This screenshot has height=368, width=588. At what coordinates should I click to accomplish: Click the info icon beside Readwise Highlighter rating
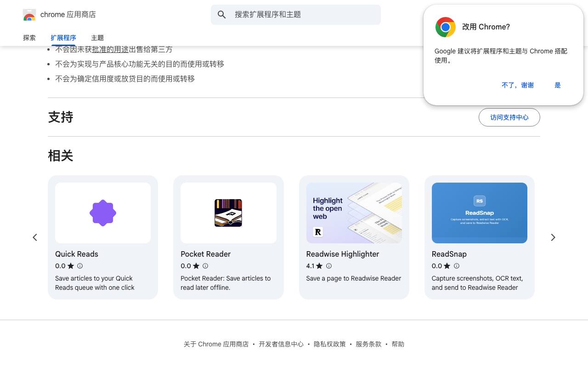coord(329,266)
